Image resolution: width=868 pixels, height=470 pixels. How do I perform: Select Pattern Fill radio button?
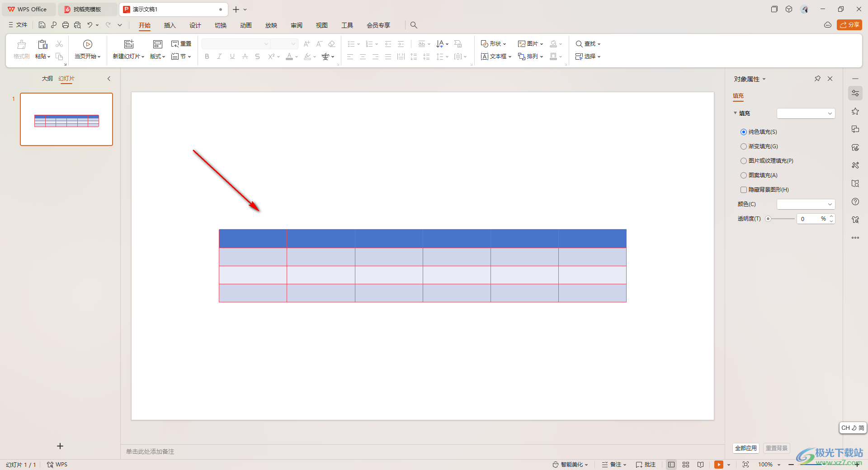(744, 175)
